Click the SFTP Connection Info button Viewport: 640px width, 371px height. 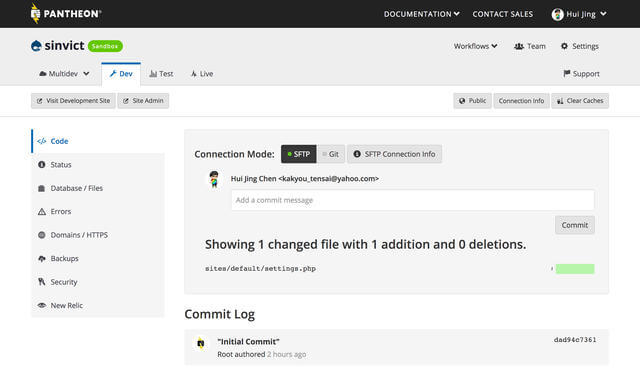coord(394,154)
